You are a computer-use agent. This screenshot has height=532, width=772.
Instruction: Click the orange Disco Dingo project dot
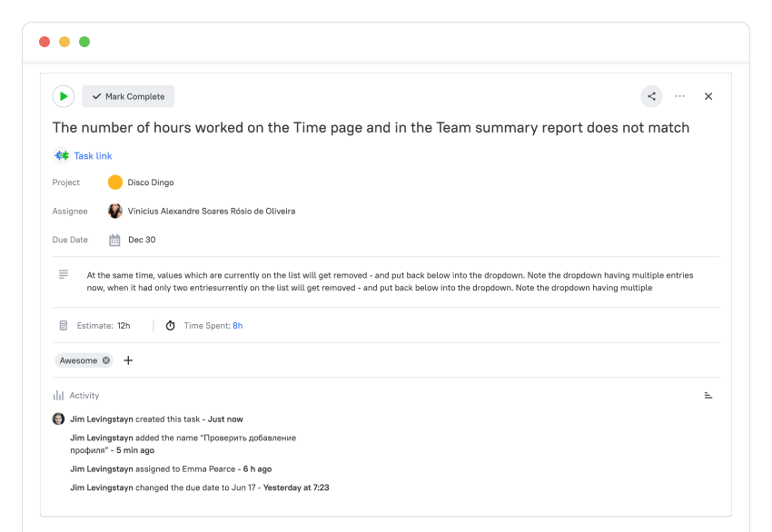pyautogui.click(x=115, y=182)
